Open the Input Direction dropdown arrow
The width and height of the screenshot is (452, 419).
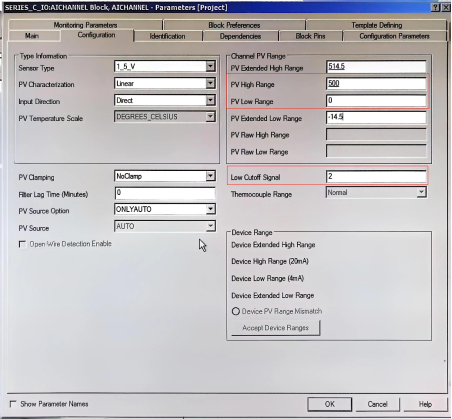(x=210, y=100)
